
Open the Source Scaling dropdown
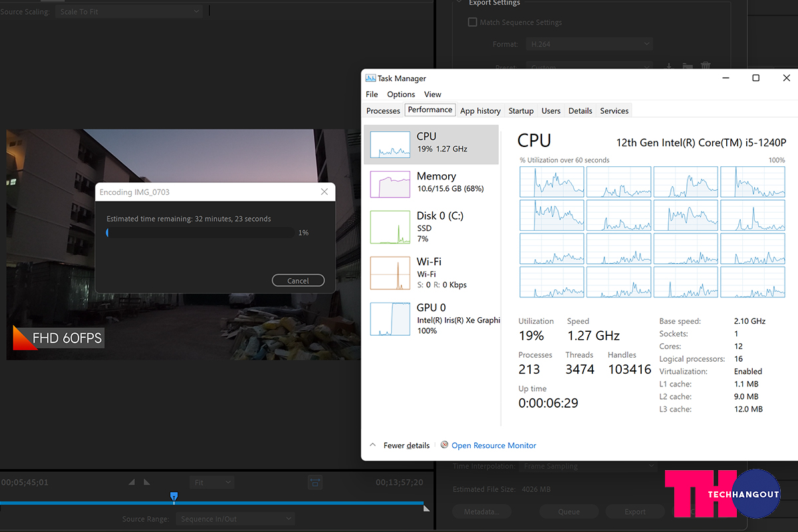click(x=130, y=11)
